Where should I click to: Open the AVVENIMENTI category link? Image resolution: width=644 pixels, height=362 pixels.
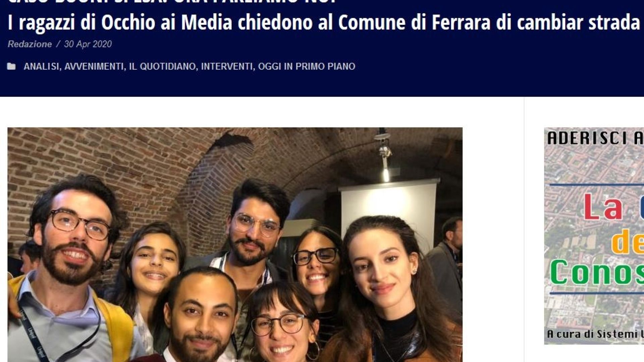94,66
